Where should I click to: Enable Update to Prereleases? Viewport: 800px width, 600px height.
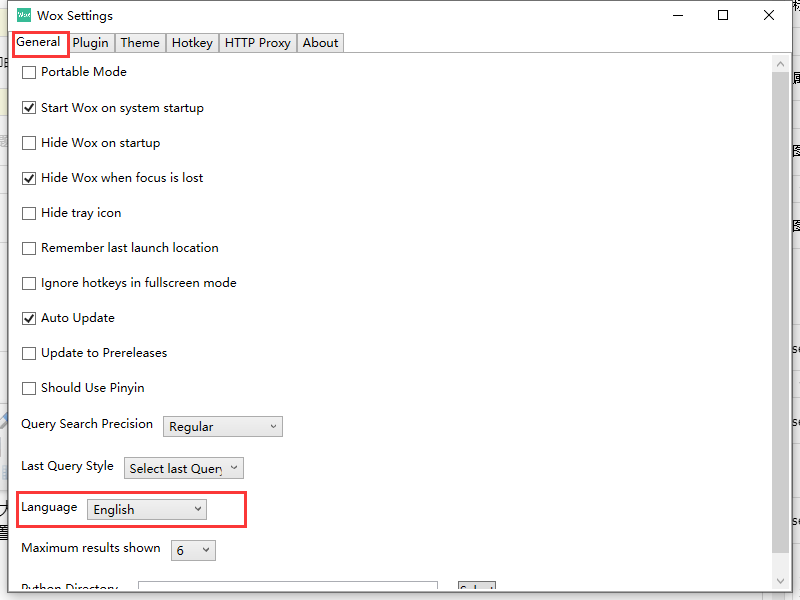coord(29,353)
